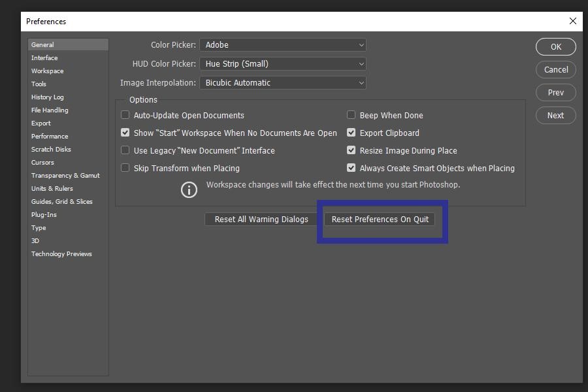Click the info icon beside the workspace notice

[189, 190]
